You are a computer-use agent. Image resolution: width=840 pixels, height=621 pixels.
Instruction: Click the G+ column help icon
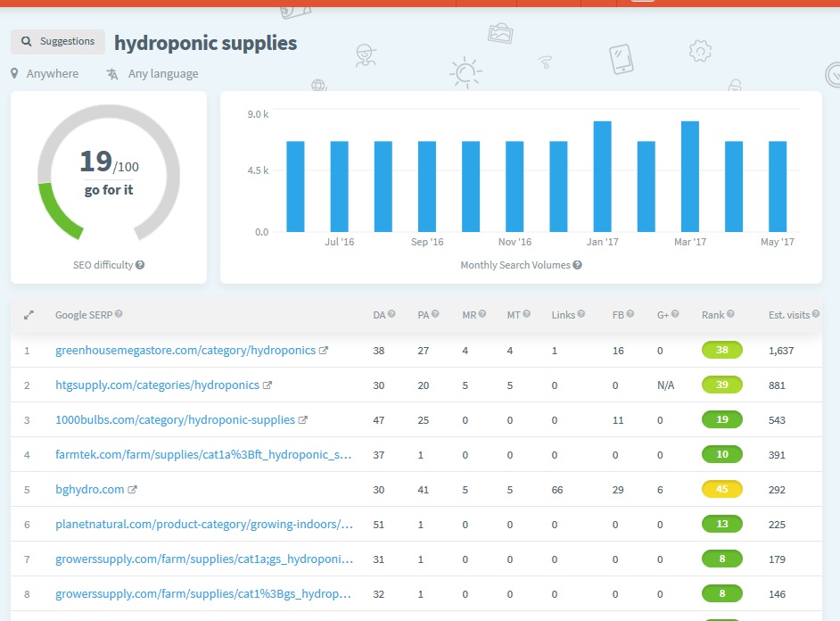[x=675, y=314]
